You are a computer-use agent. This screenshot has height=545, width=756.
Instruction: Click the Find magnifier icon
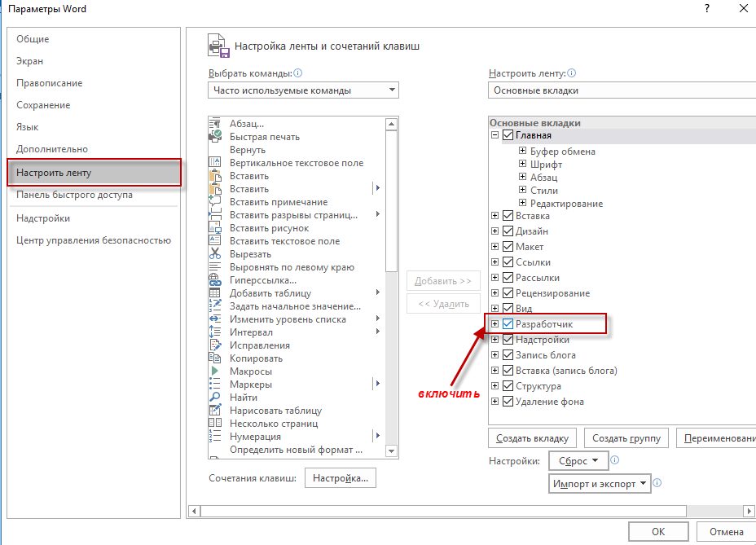[214, 397]
